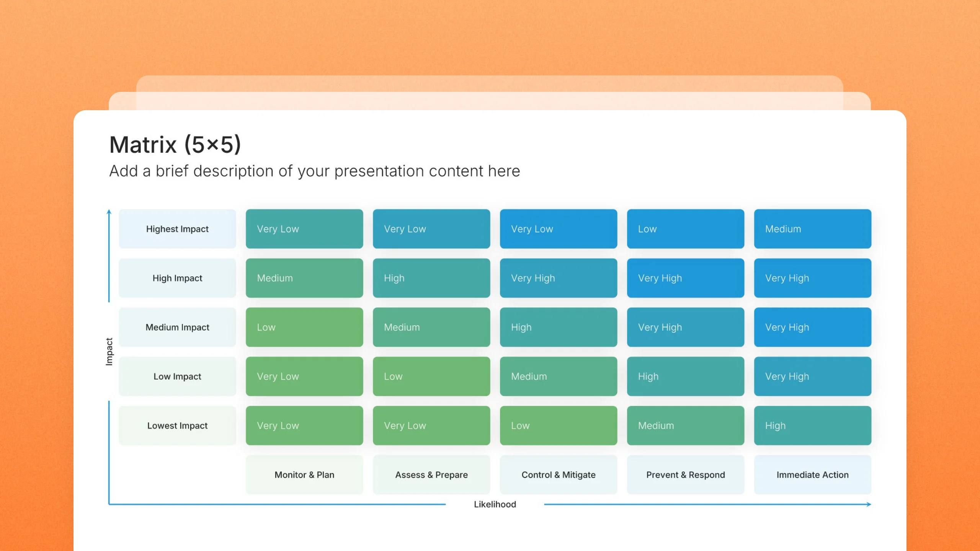Viewport: 980px width, 551px height.
Task: Click the "Medium" cell in Medium Impact row
Action: click(x=431, y=327)
